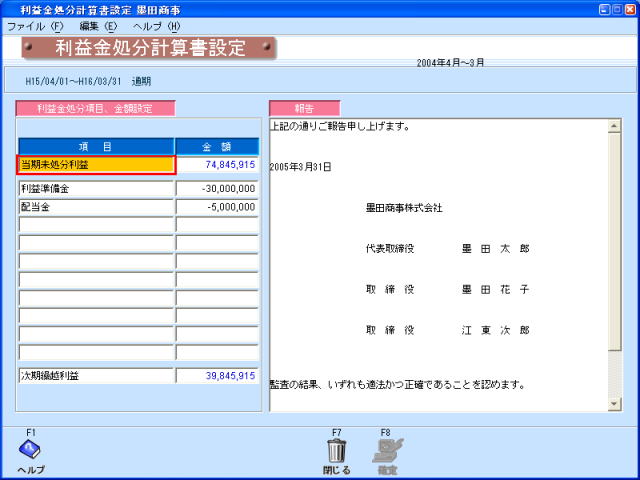Click the F7 close trash can icon

point(337,450)
